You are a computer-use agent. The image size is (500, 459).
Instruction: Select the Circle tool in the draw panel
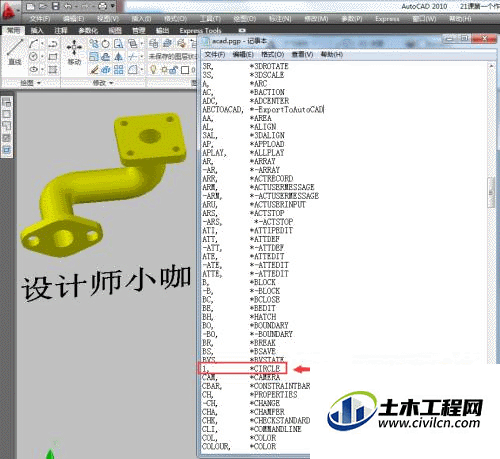coord(33,57)
